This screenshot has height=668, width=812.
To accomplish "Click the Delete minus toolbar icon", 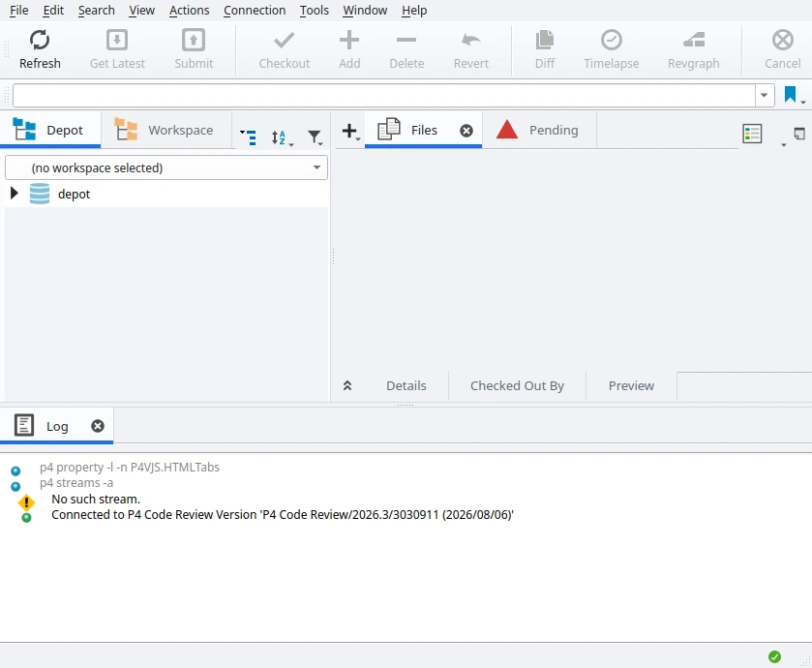I will click(x=406, y=40).
